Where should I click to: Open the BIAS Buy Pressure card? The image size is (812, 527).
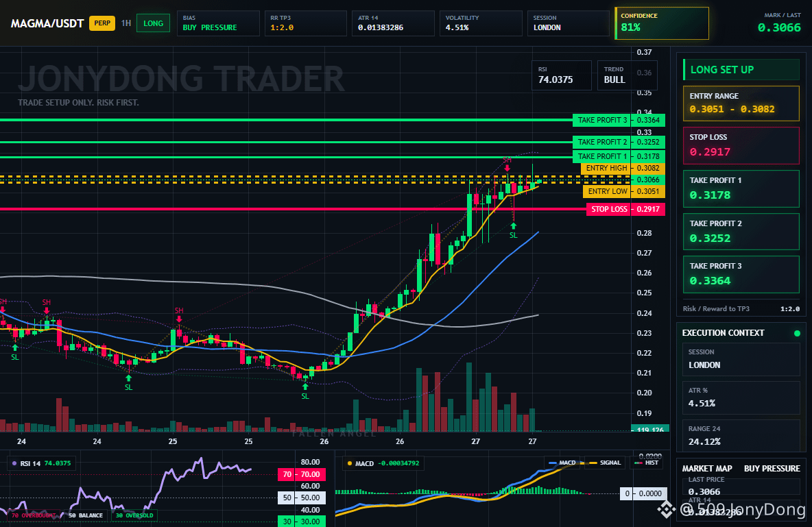(x=218, y=23)
